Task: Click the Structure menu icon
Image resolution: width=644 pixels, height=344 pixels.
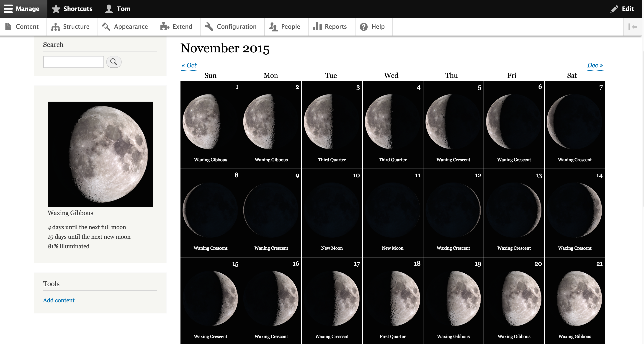Action: coord(55,26)
